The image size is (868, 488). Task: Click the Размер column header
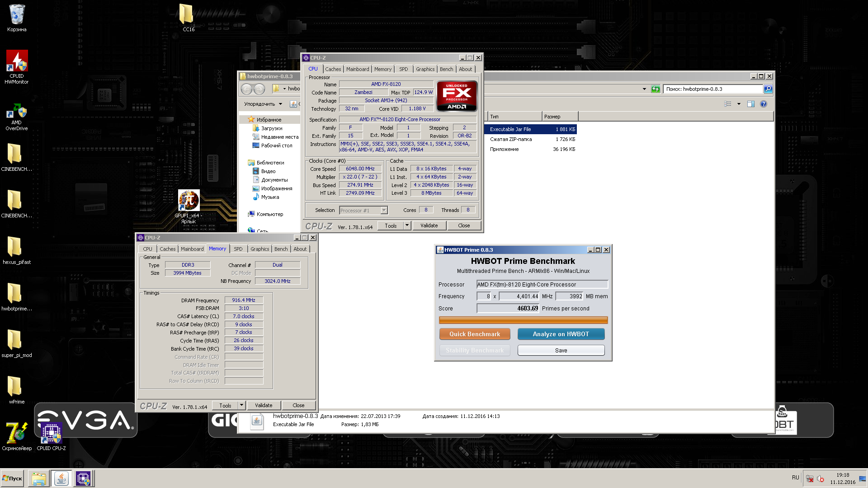click(560, 117)
